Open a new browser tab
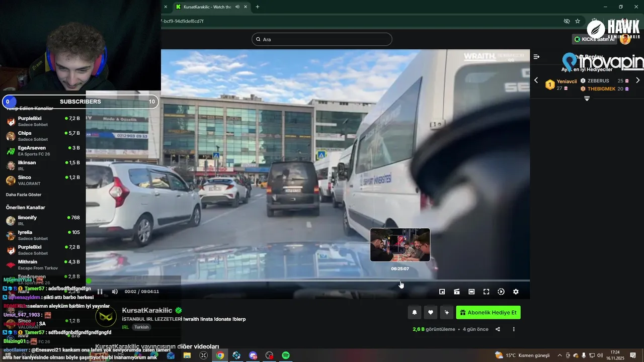Viewport: 644px width, 362px height. tap(258, 7)
